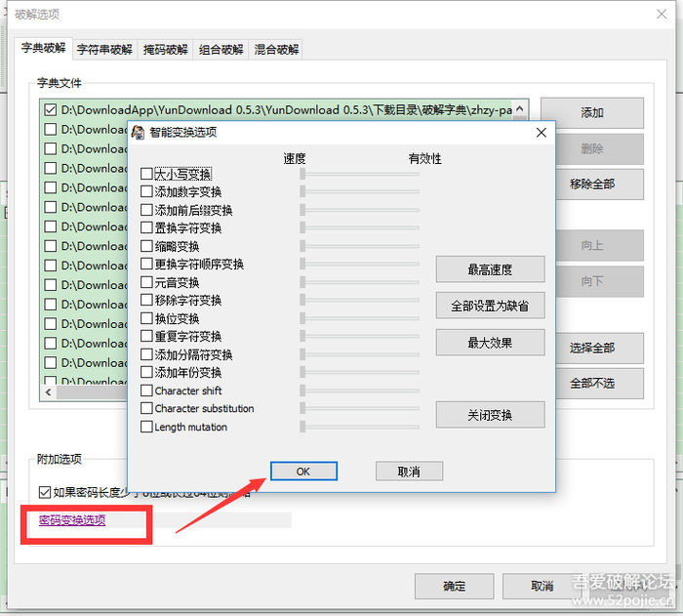This screenshot has width=683, height=616.
Task: Check the 移除字符变换 checkbox
Action: pos(146,300)
